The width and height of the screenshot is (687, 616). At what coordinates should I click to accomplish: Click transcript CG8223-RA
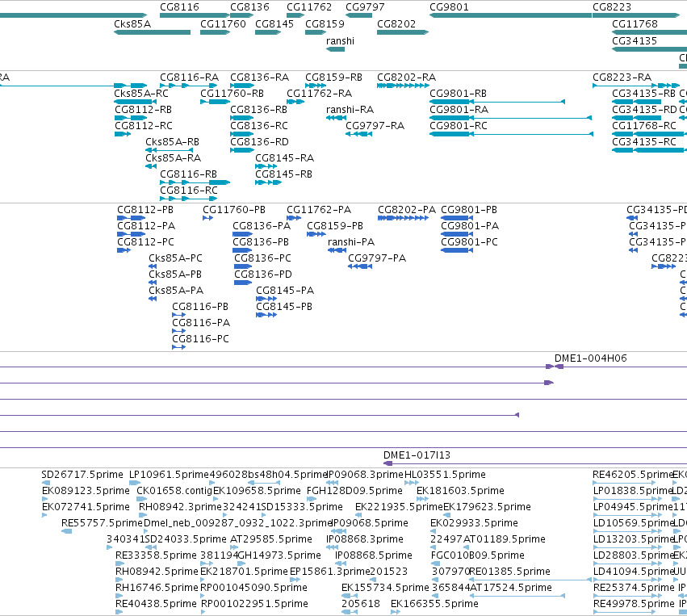[x=622, y=78]
